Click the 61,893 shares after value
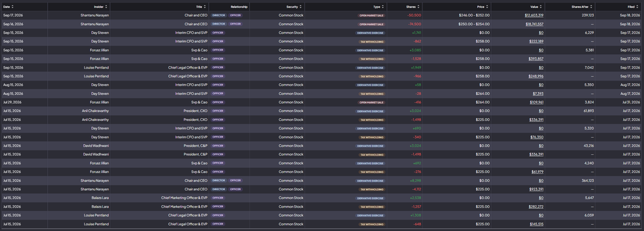This screenshot has height=231, width=644. tap(589, 111)
